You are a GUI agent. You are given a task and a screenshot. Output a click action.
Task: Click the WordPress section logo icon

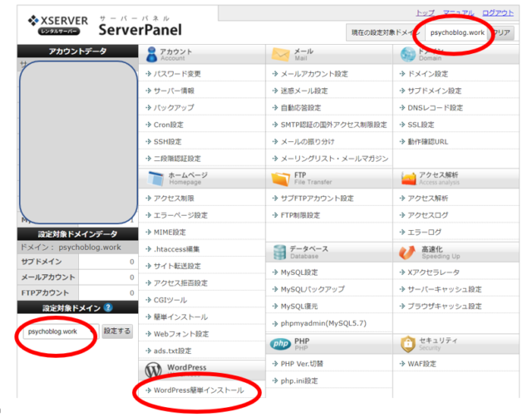point(153,370)
